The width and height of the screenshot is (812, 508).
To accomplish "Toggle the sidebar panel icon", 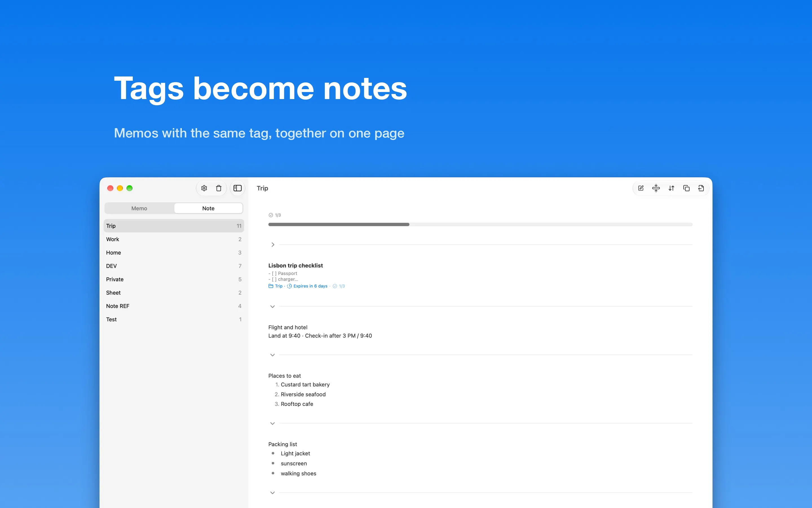I will click(238, 188).
